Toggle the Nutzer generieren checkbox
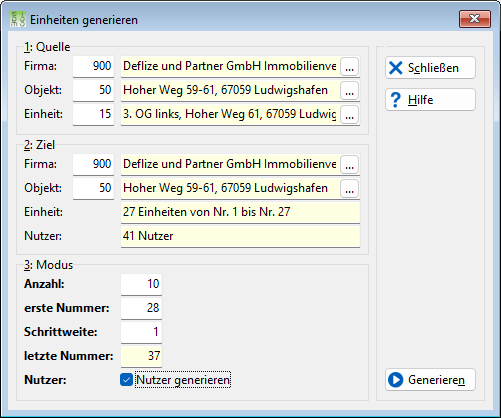The height and width of the screenshot is (418, 501). coord(126,380)
